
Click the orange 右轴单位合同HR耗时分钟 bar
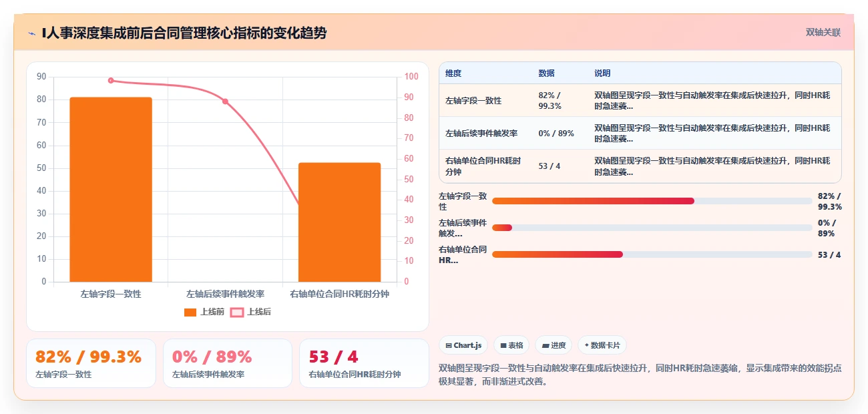339,222
